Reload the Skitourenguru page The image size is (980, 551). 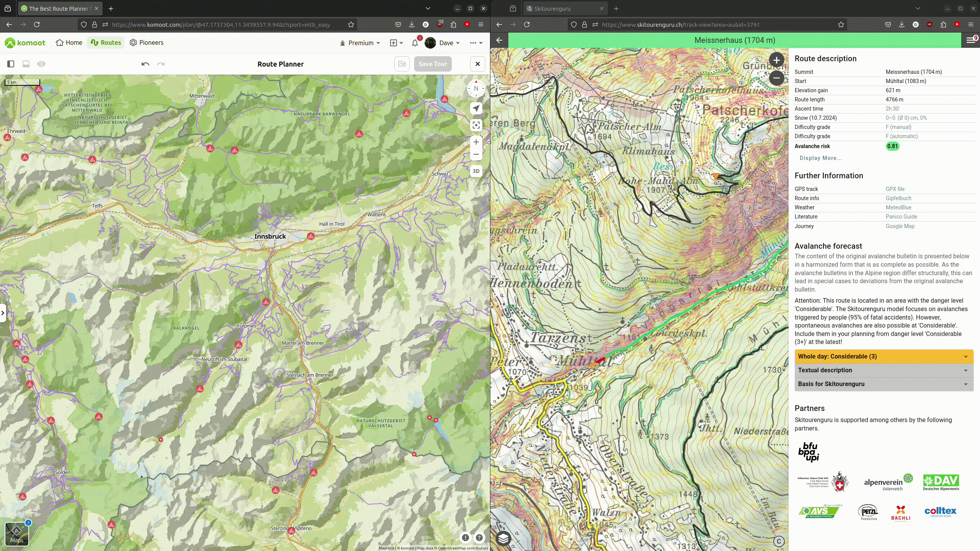pos(527,24)
